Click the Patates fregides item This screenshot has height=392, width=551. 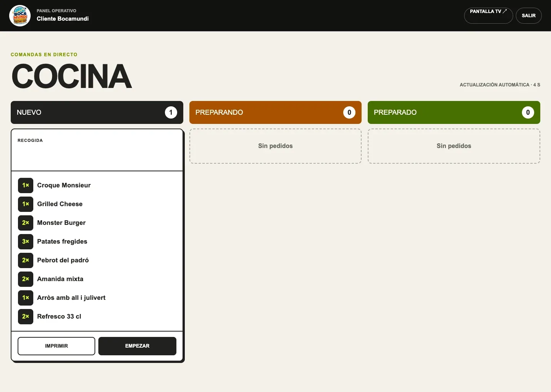click(62, 242)
